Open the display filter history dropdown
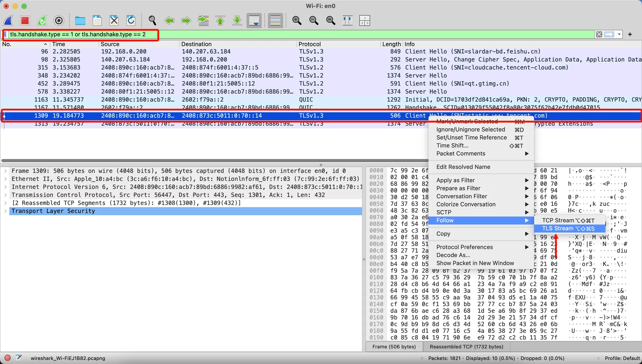 pyautogui.click(x=619, y=34)
